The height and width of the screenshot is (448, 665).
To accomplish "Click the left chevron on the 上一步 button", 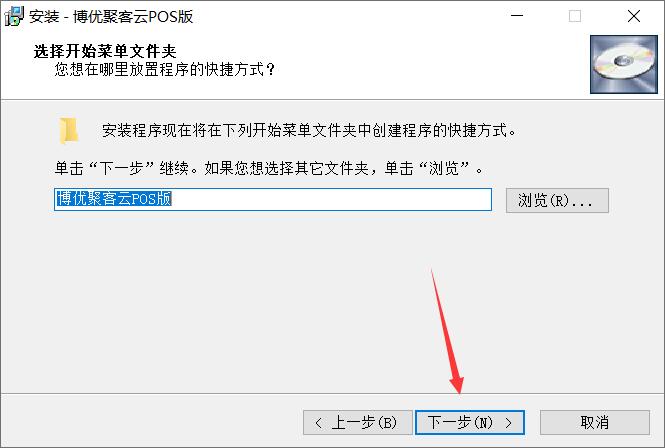I will coord(319,423).
